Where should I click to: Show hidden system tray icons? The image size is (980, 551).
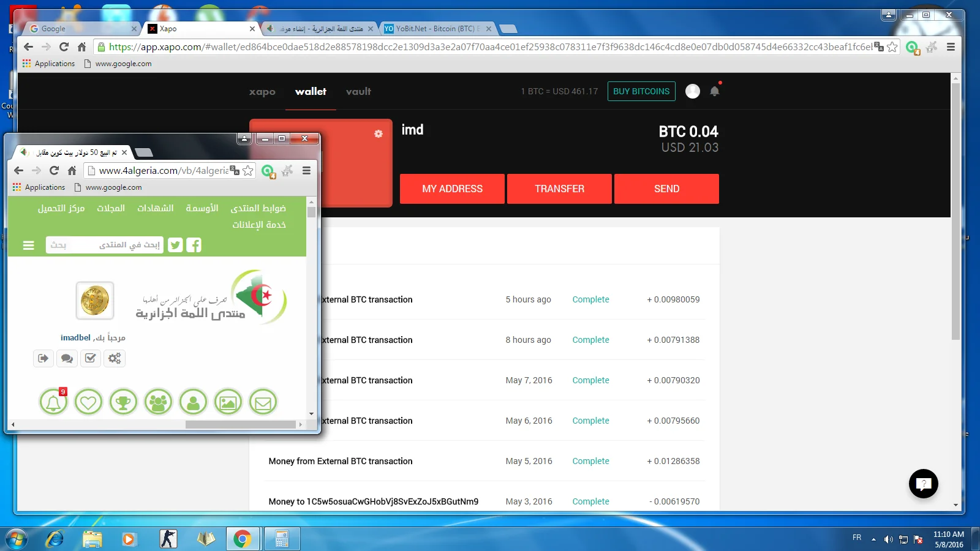tap(873, 539)
